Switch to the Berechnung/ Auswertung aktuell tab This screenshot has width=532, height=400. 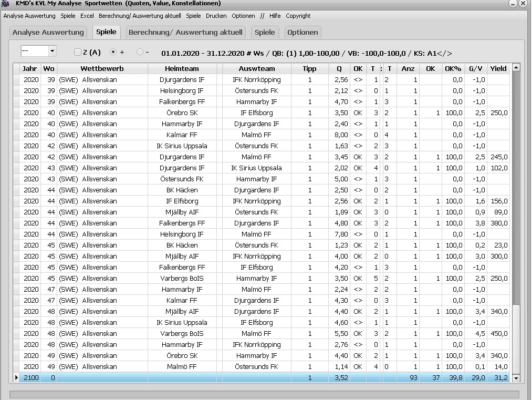[185, 33]
